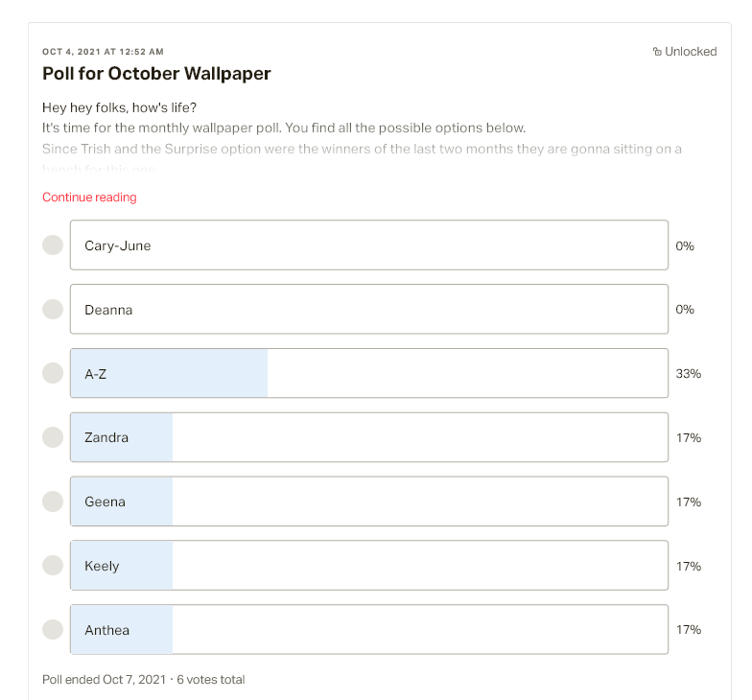Open the Poll for October Wallpaper title
752x700 pixels.
[x=156, y=73]
